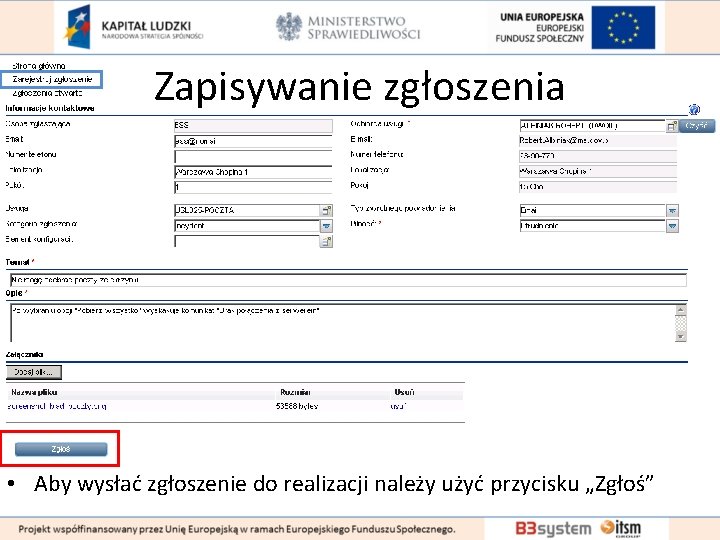Click into the empty Numer telefonu field
This screenshot has width=720, height=540.
tap(253, 157)
